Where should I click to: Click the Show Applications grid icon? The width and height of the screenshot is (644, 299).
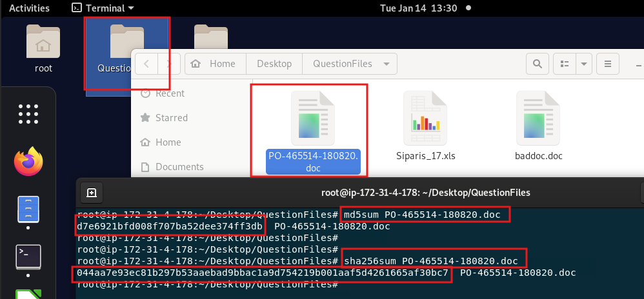coord(28,114)
